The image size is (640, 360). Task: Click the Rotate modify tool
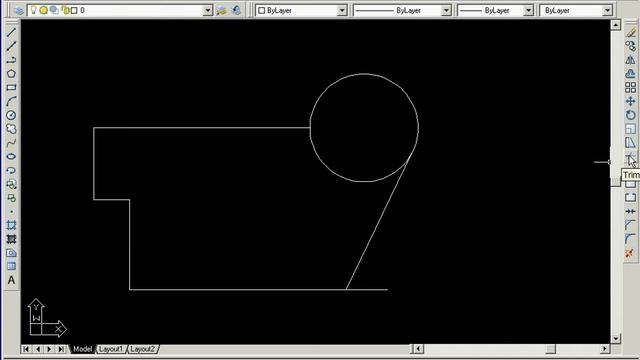631,115
